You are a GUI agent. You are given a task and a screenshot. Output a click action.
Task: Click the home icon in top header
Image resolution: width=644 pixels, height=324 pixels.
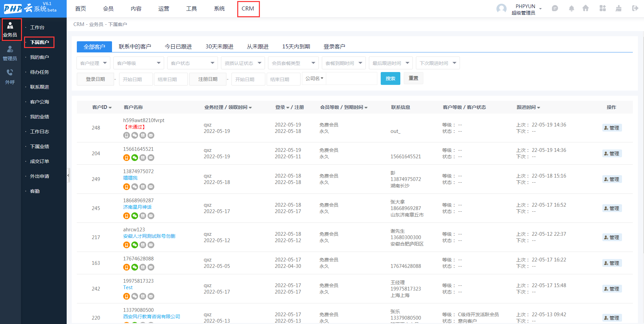[585, 8]
